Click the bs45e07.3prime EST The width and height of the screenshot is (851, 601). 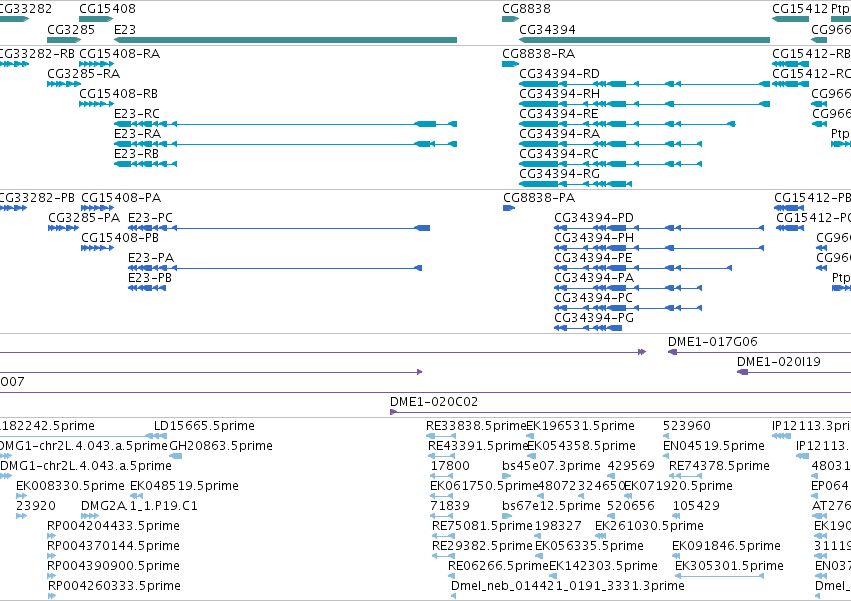pos(506,476)
